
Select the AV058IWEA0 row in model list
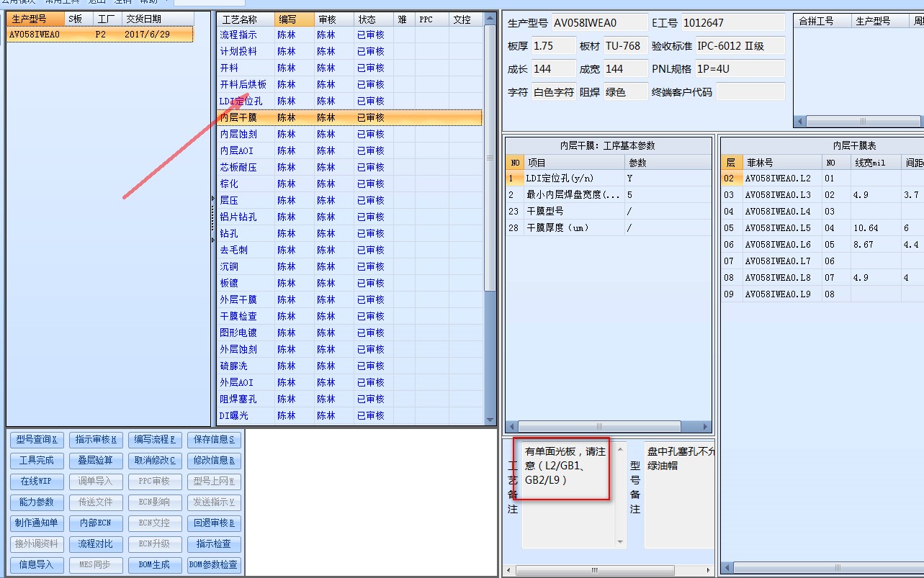(100, 34)
